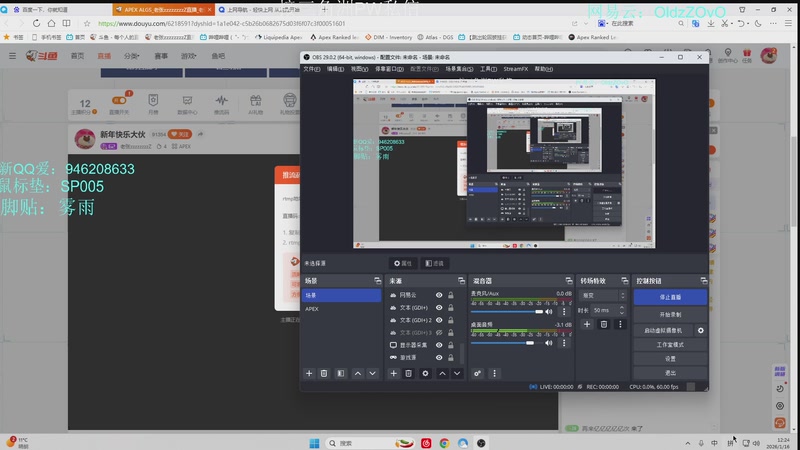Open 分类 dropdown in Douyu navigation
800x450 pixels.
point(132,56)
